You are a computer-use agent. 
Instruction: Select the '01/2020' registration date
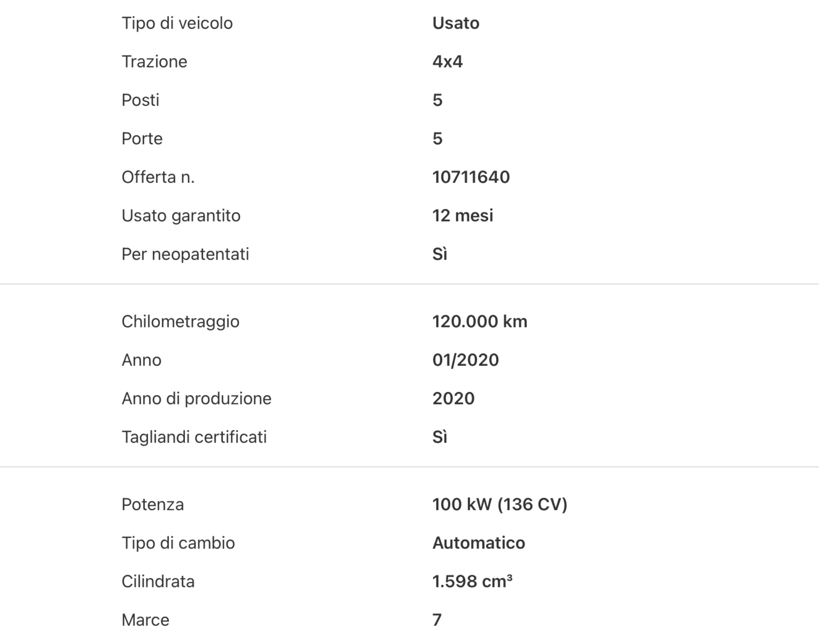[466, 360]
